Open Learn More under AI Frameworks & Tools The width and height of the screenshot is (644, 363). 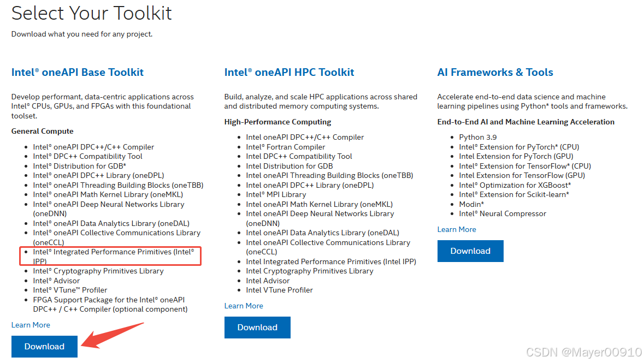tap(457, 229)
